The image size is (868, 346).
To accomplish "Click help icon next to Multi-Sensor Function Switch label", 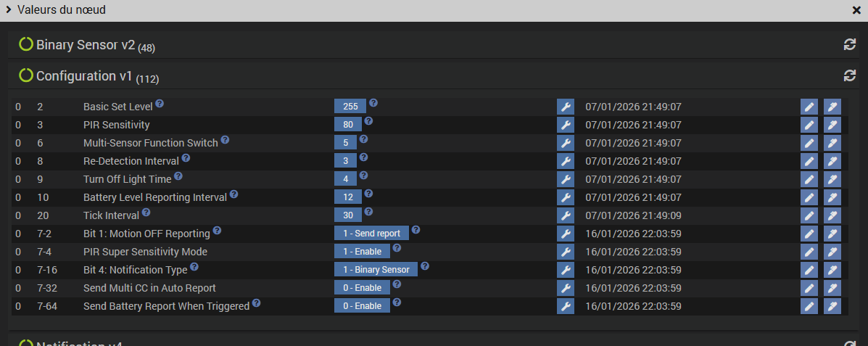I will pos(225,140).
